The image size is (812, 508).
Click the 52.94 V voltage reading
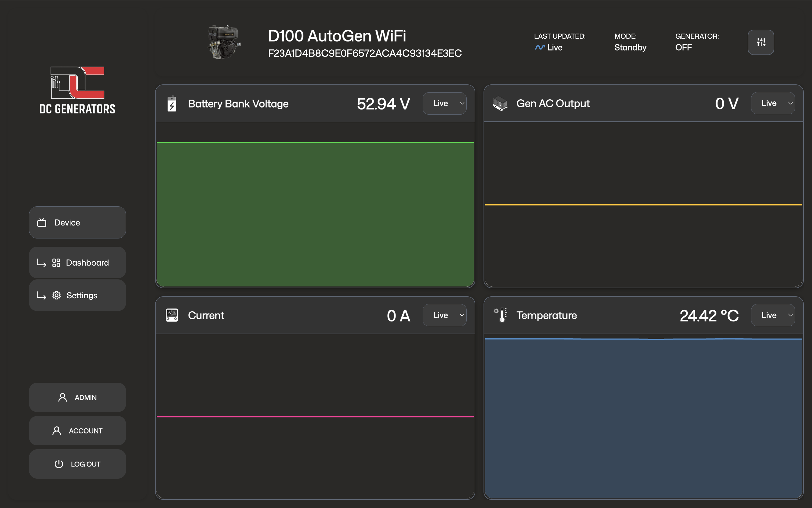point(383,104)
